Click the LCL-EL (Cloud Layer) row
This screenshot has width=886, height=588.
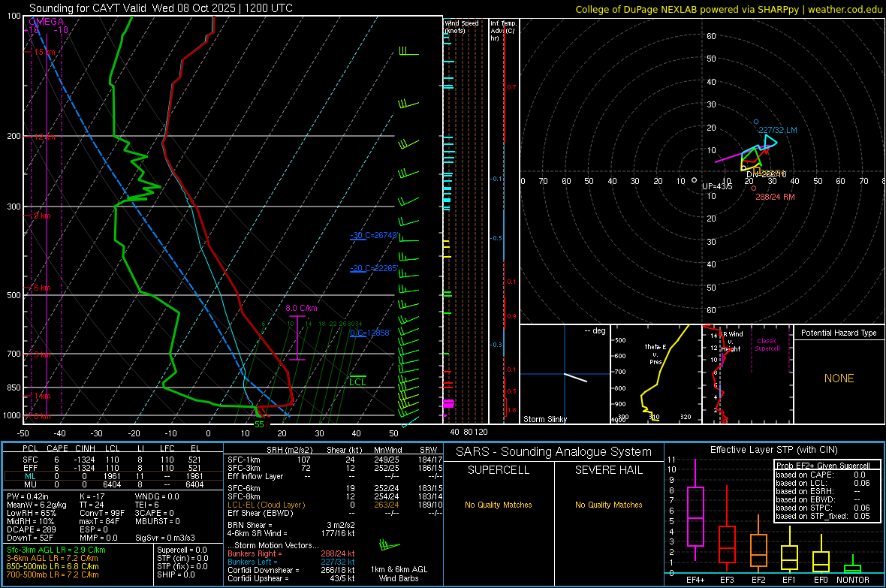tap(335, 505)
